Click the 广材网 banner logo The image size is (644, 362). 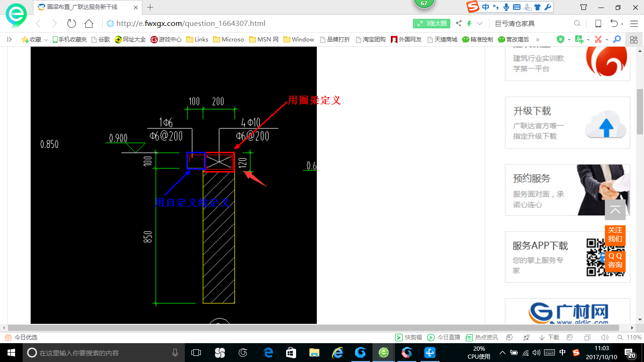568,311
